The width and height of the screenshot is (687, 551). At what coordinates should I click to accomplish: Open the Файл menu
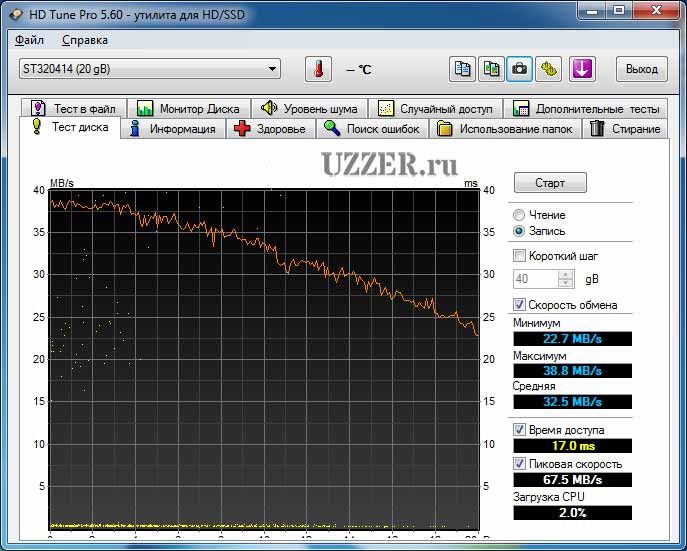tap(30, 40)
